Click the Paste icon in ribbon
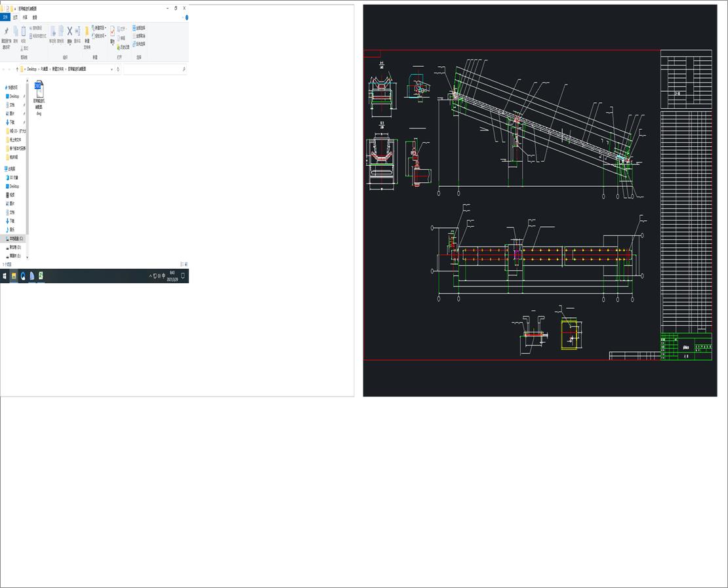Image resolution: width=728 pixels, height=588 pixels. click(23, 31)
